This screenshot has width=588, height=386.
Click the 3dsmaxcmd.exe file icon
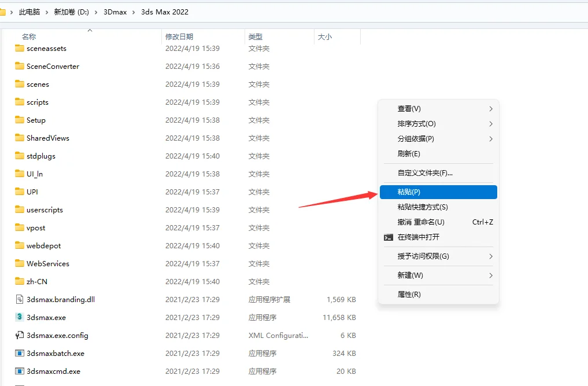point(20,371)
